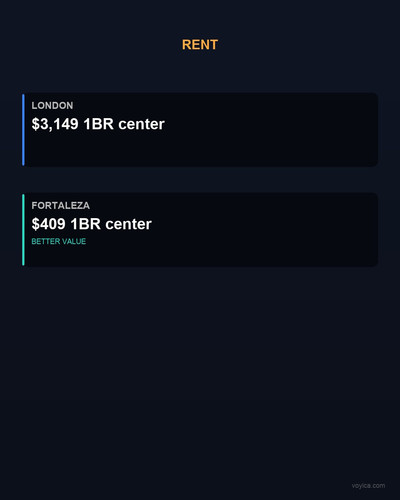400x500 pixels.
Task: Click "1BR center" text in Fortaleza card
Action: pos(111,224)
